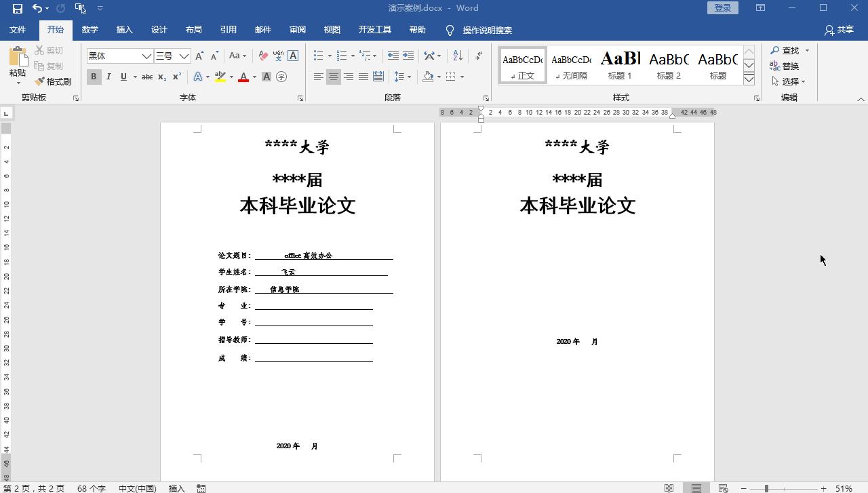Image resolution: width=868 pixels, height=493 pixels.
Task: Toggle bold formatting
Action: click(x=94, y=77)
